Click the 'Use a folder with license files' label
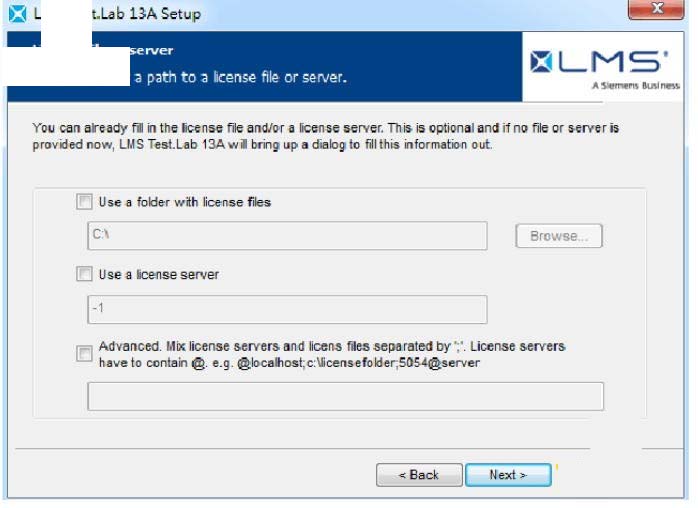This screenshot has width=698, height=508. click(185, 202)
